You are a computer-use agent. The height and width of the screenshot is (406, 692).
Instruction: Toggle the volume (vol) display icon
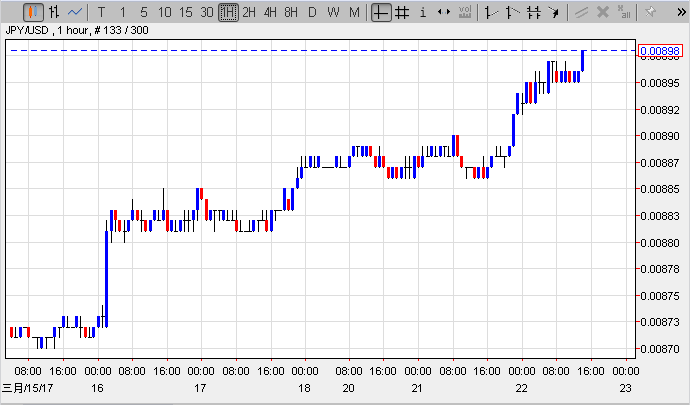[x=465, y=12]
